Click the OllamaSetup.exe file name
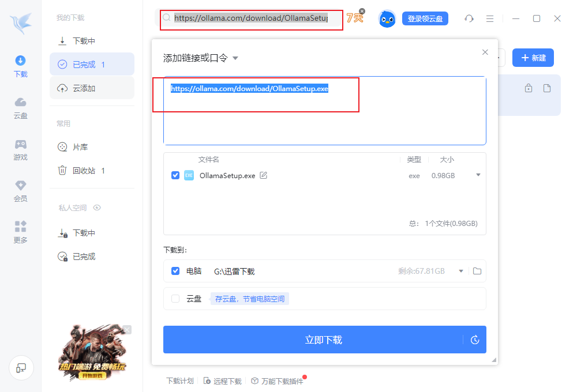This screenshot has height=392, width=577. click(227, 175)
